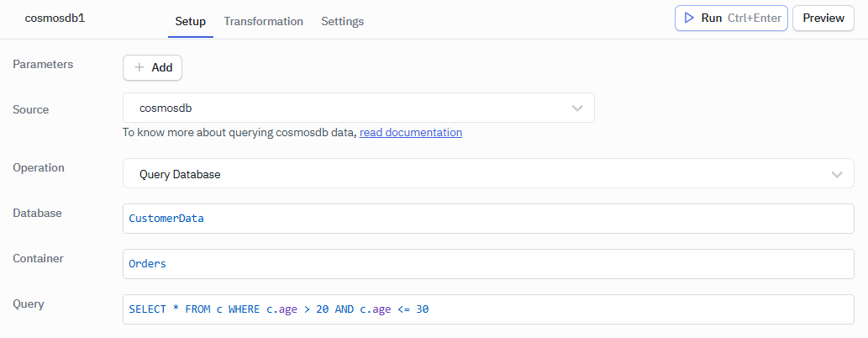Click into the SELECT query input
The image size is (868, 338).
pos(487,309)
